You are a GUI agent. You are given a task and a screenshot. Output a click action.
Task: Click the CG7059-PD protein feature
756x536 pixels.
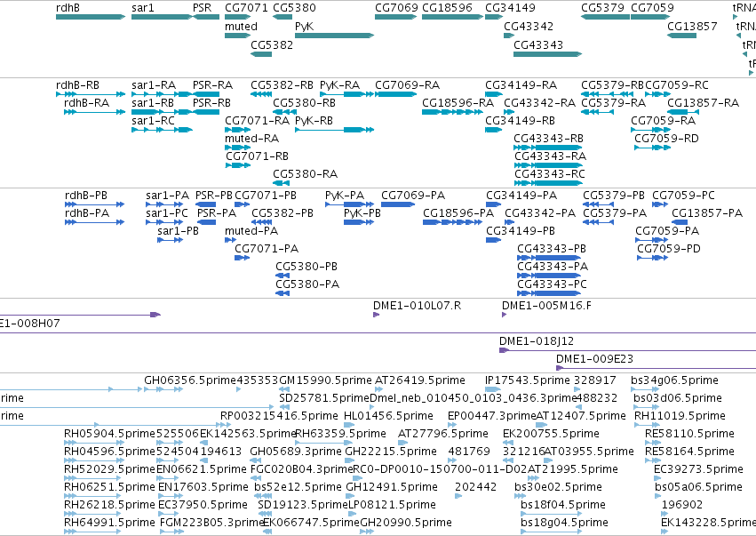tap(652, 258)
